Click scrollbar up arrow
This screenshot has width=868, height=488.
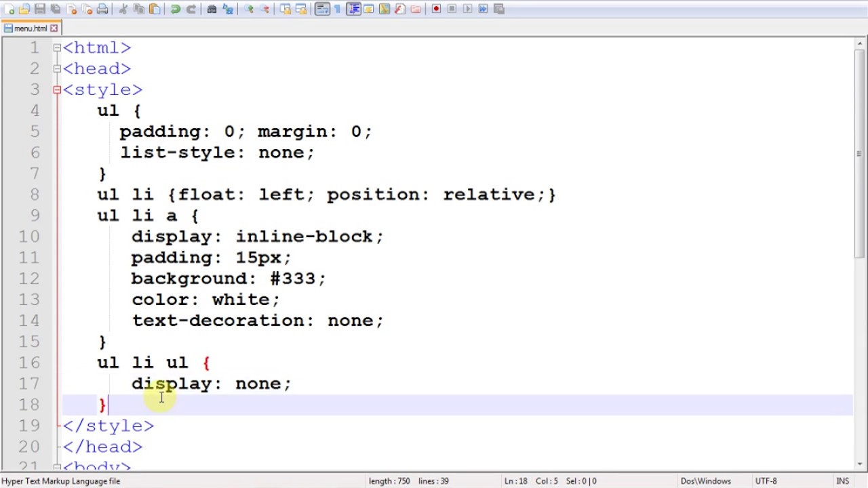coord(860,43)
